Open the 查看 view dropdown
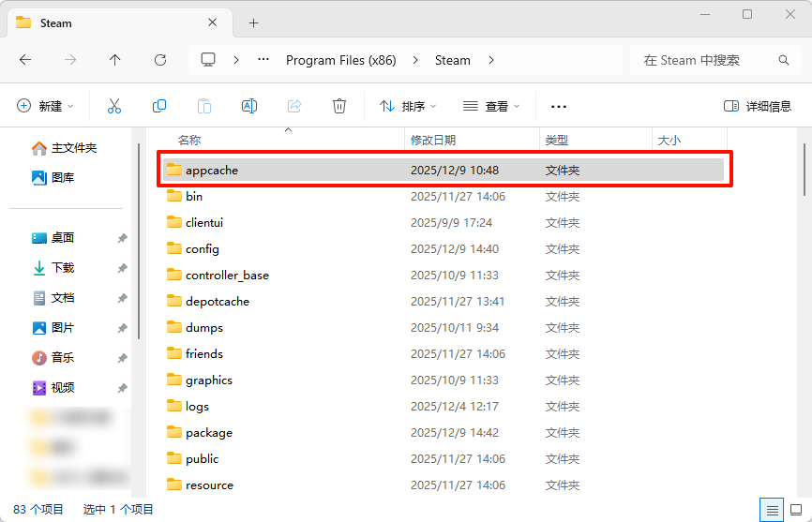The width and height of the screenshot is (812, 522). 491,106
